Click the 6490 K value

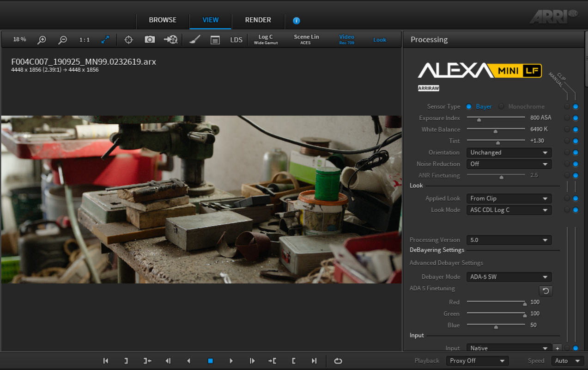pyautogui.click(x=539, y=129)
